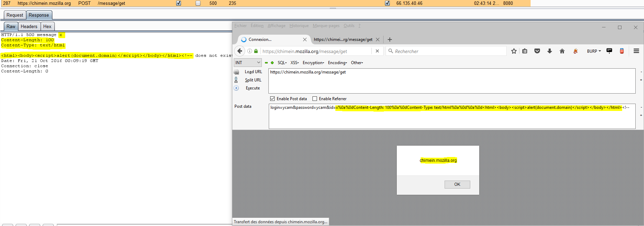Viewport: 644px width, 226px height.
Task: Save page to Pocket icon
Action: 537,51
